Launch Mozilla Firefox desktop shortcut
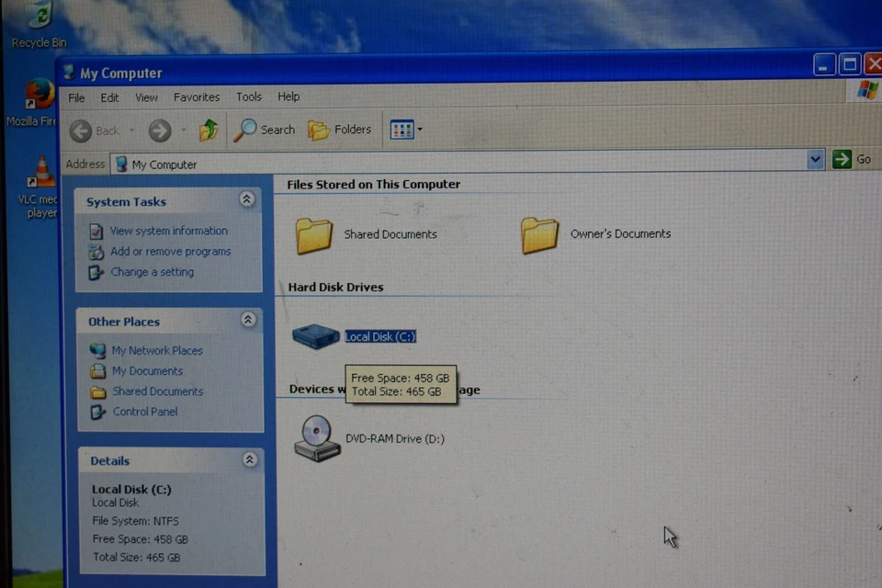Screen dimensions: 882x588 [x=39, y=95]
